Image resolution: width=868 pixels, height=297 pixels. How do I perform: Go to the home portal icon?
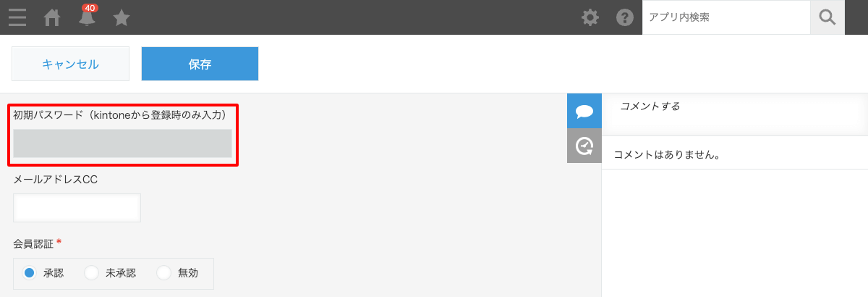[x=52, y=17]
